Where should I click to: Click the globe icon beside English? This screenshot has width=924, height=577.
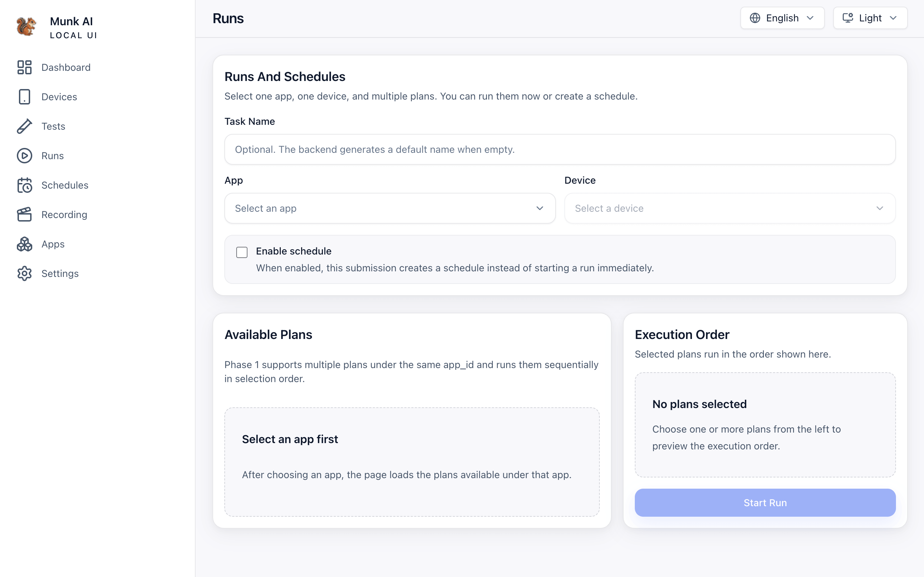pyautogui.click(x=755, y=18)
